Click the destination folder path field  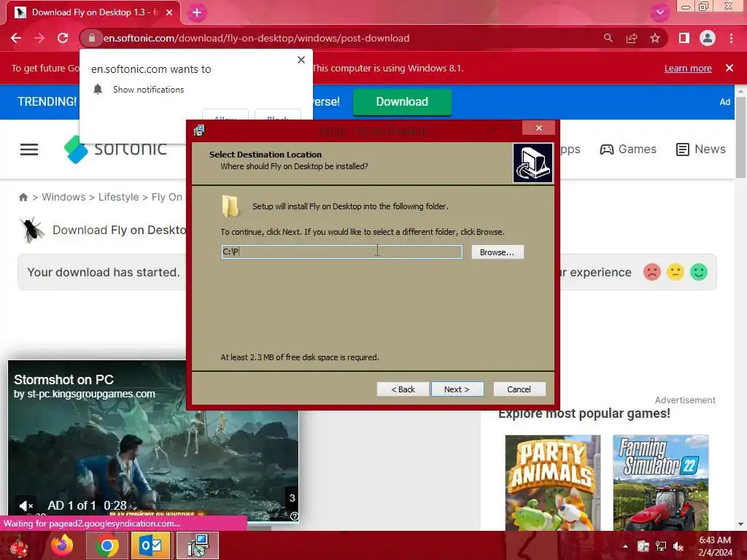[341, 252]
